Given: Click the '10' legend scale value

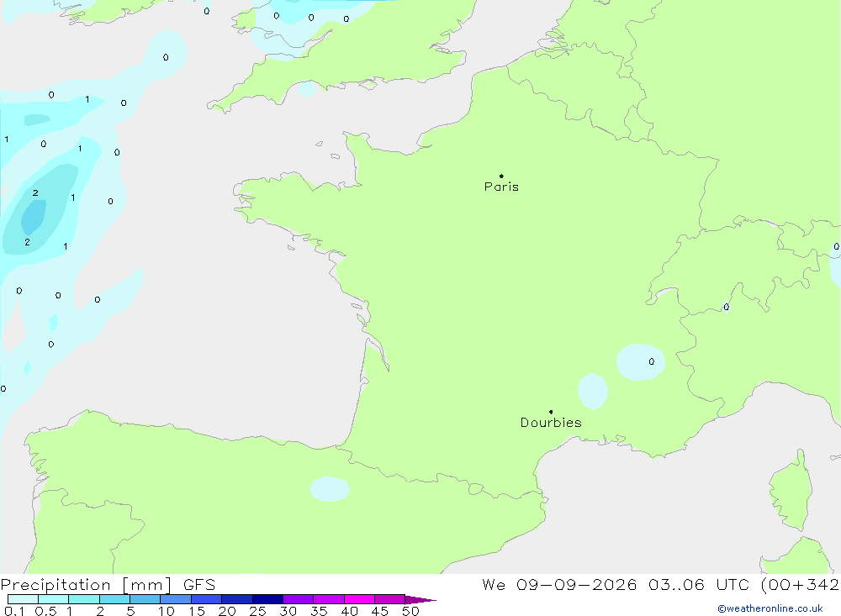Looking at the screenshot, I should [167, 611].
